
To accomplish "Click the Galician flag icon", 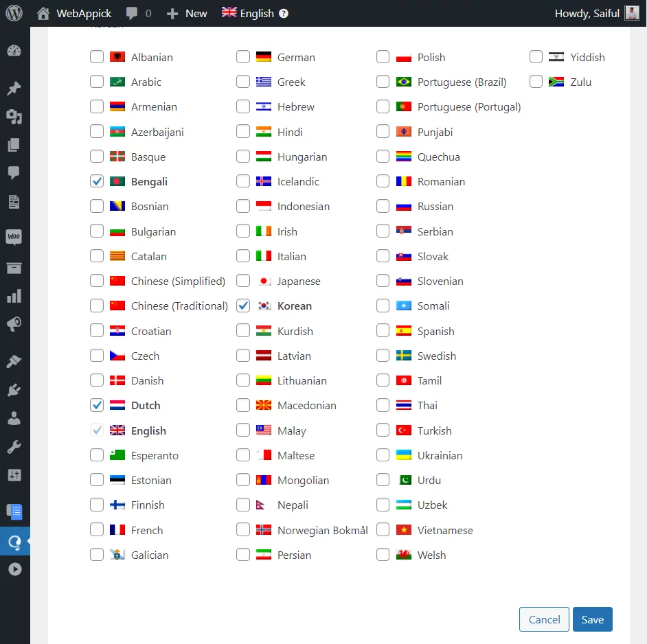I will [x=117, y=555].
